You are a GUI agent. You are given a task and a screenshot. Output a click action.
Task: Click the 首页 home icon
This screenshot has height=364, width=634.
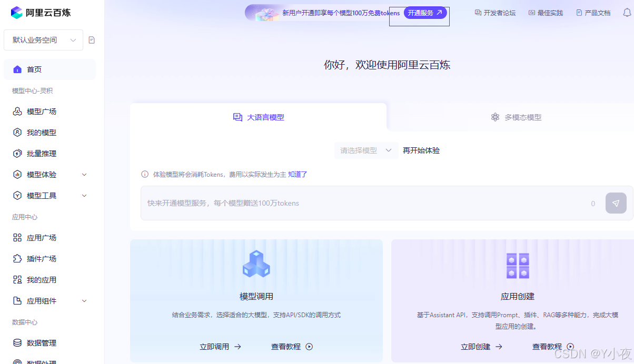coord(17,69)
